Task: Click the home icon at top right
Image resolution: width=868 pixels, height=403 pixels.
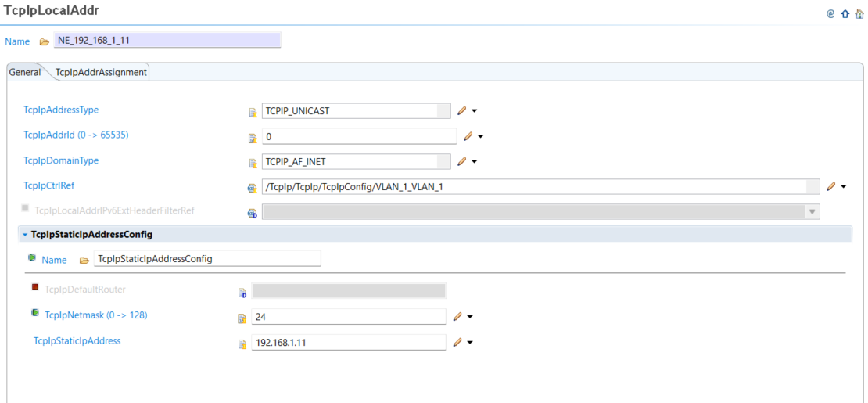Action: click(x=859, y=14)
